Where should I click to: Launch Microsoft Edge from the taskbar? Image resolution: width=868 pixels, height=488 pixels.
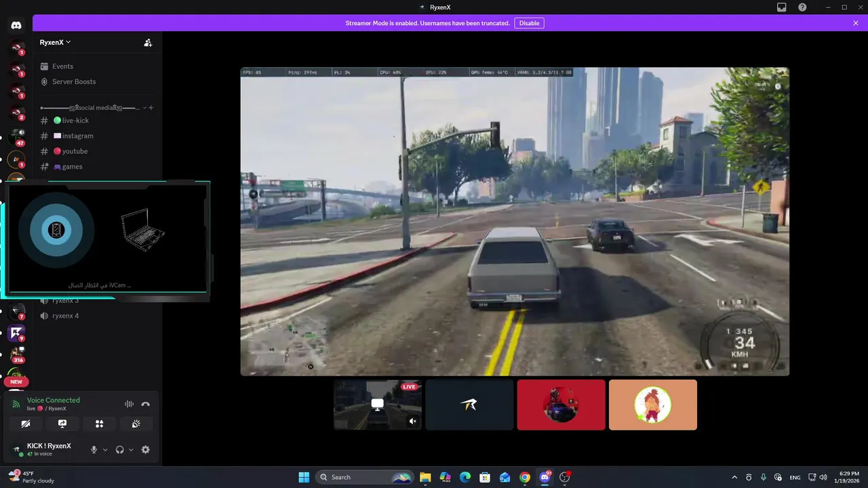tap(465, 477)
